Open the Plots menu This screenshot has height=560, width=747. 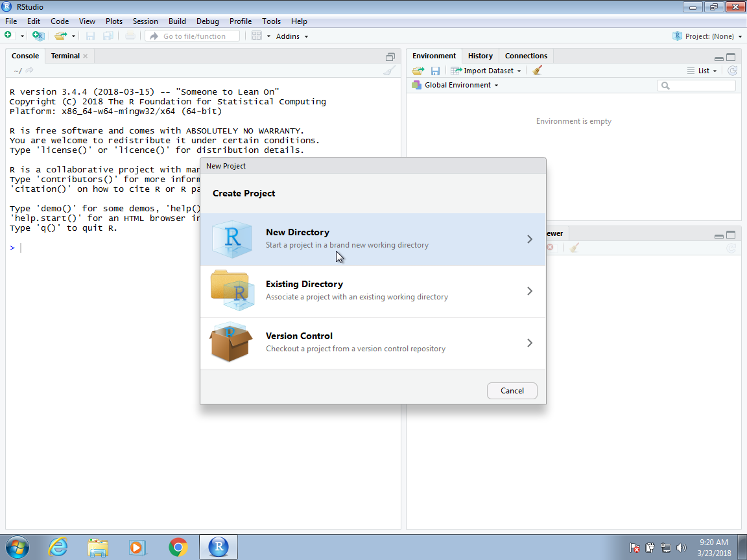tap(114, 21)
